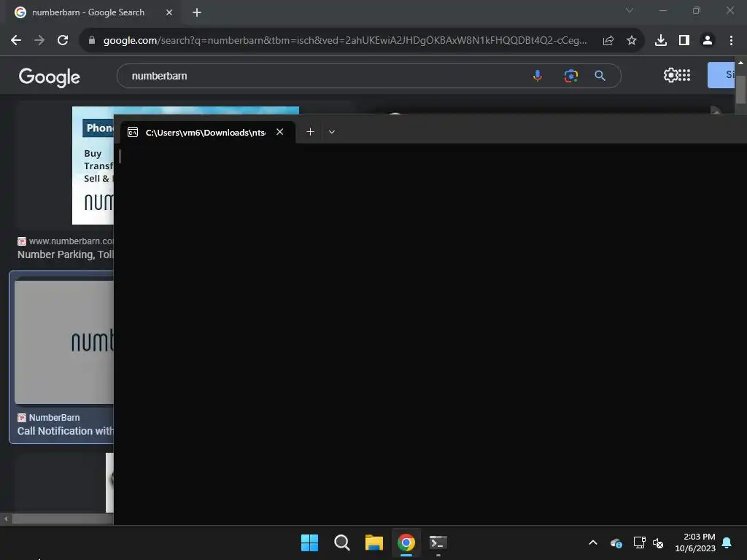Show hidden system tray icons

(592, 542)
